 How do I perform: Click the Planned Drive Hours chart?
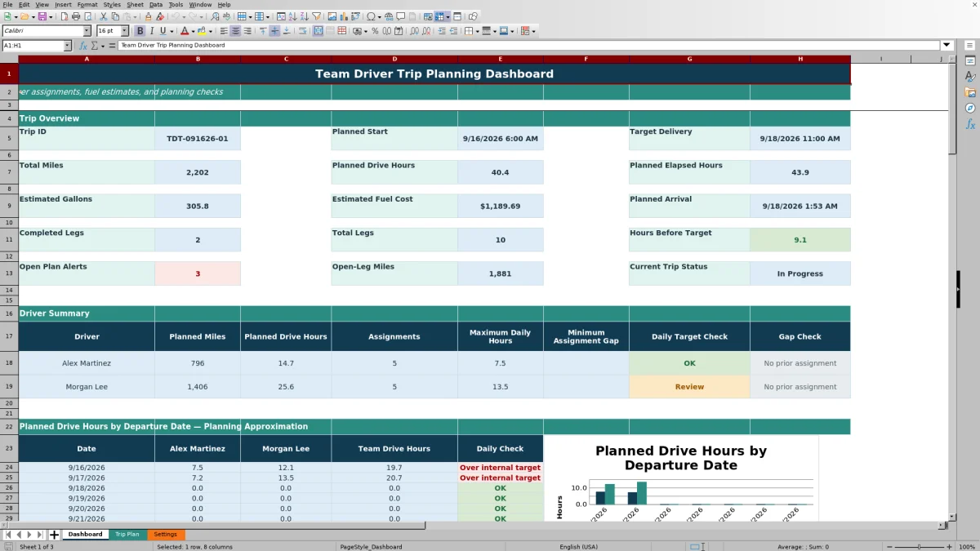[681, 479]
